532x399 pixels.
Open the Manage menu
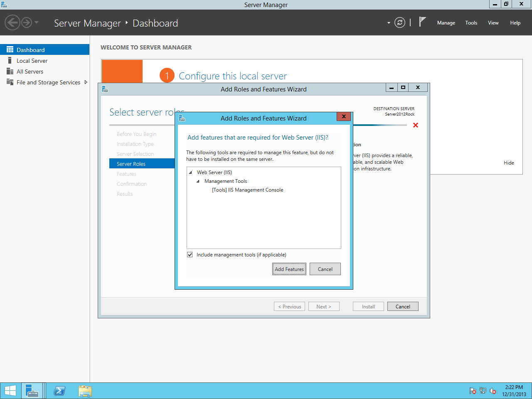(x=446, y=23)
